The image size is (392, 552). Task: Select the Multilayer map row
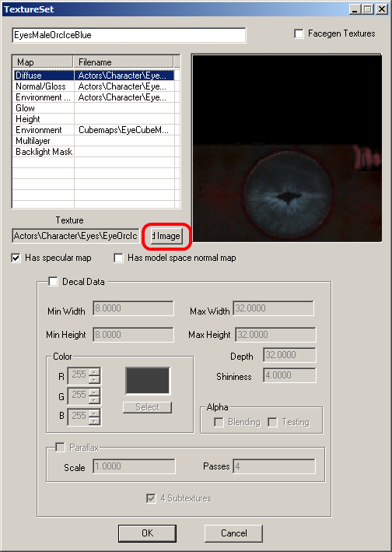[94, 141]
